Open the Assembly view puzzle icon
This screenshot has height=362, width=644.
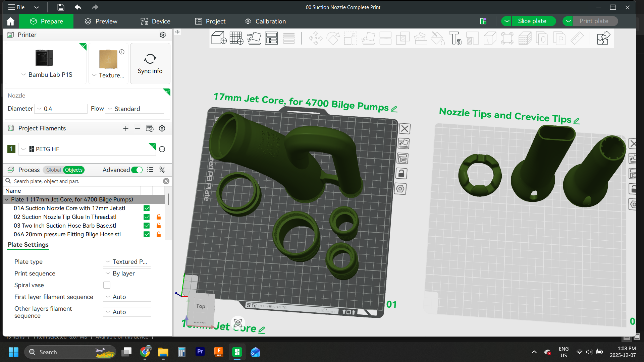pyautogui.click(x=603, y=38)
